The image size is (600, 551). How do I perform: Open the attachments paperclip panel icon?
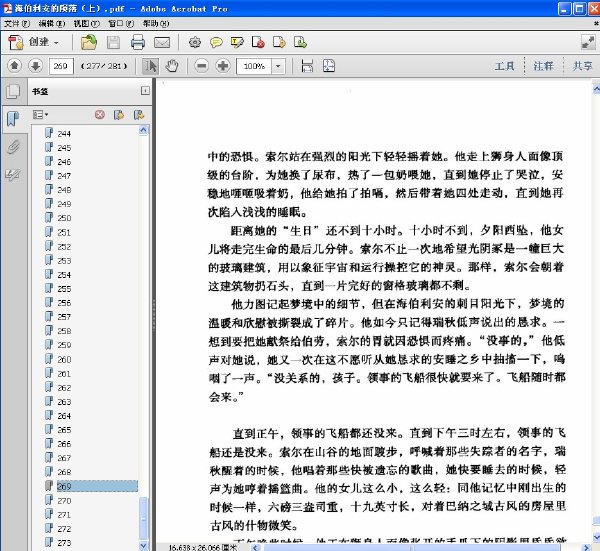(13, 147)
